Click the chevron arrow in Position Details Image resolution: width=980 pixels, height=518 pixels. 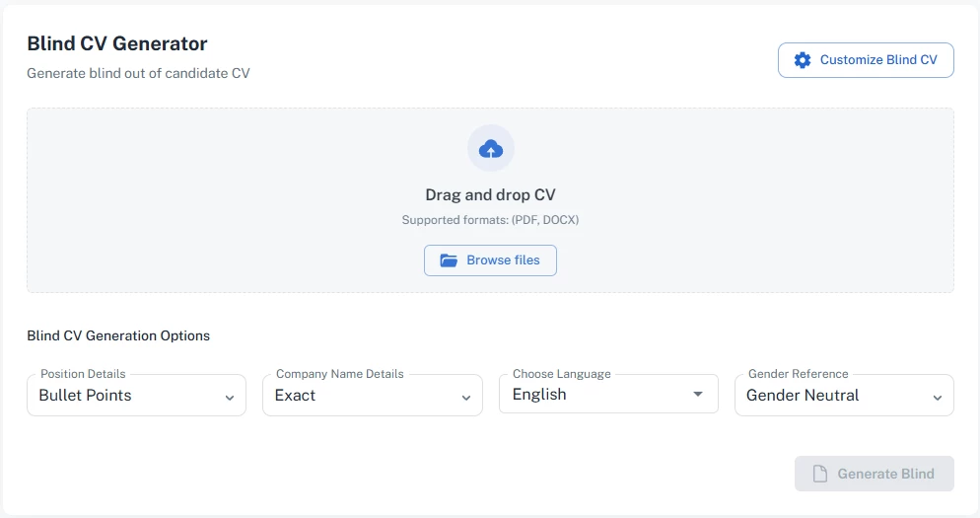[229, 398]
